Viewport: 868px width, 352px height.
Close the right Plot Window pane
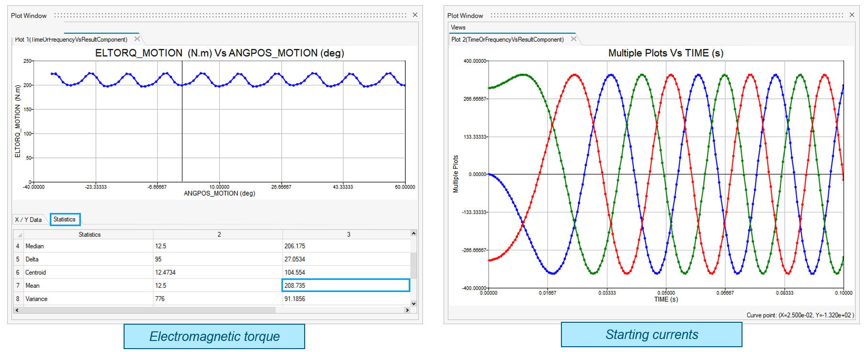(x=852, y=15)
